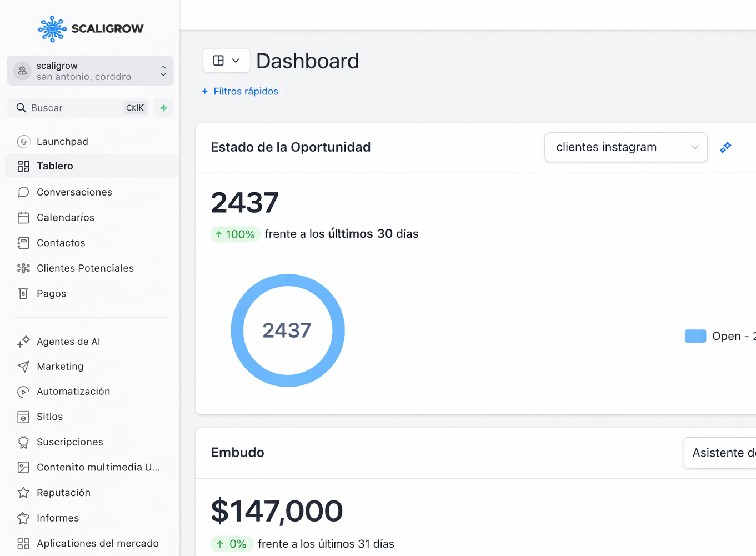This screenshot has height=556, width=756.
Task: Open the clientes instagram pipeline dropdown
Action: click(x=626, y=147)
